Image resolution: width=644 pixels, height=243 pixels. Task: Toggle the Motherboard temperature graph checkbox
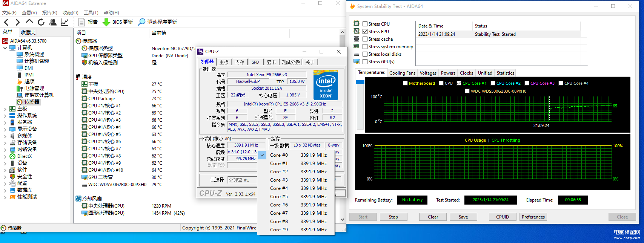pos(405,83)
